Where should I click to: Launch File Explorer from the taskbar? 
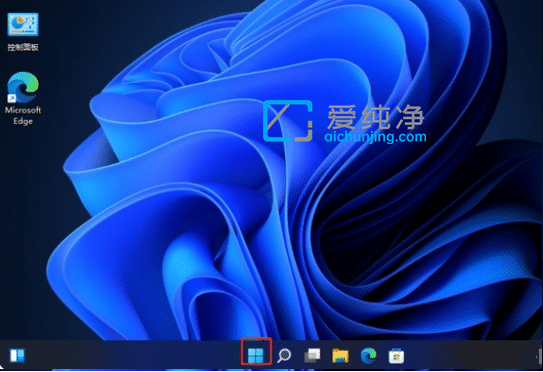coord(340,356)
